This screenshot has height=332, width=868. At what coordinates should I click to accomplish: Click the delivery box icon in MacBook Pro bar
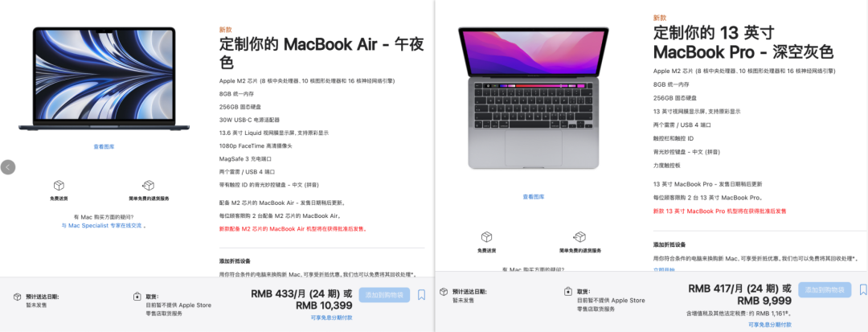tap(444, 292)
